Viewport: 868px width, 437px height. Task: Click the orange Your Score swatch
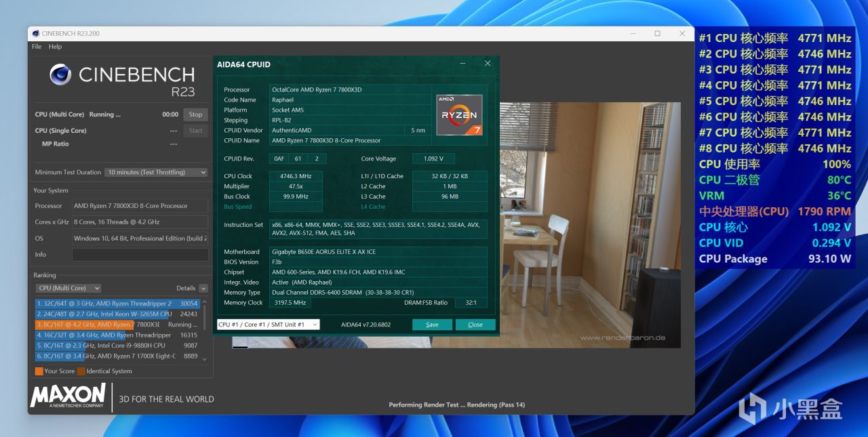(39, 371)
